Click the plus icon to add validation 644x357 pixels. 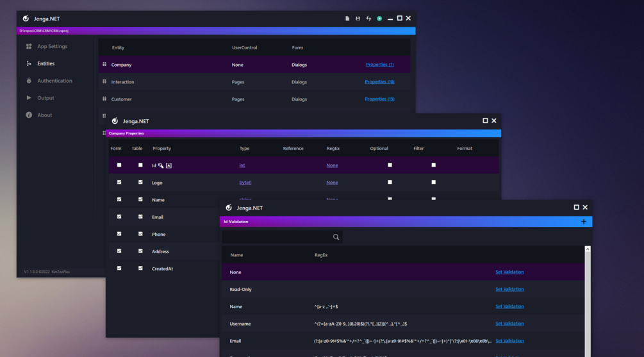(x=584, y=221)
